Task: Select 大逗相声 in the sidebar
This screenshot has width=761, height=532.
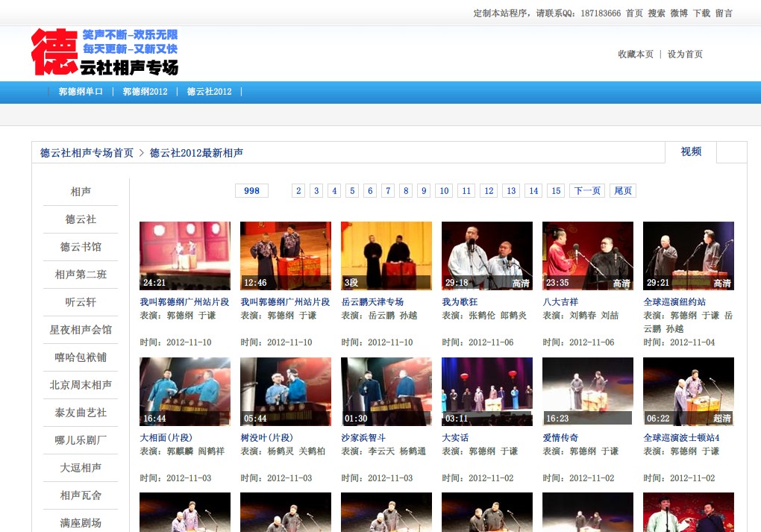Action: pyautogui.click(x=81, y=469)
